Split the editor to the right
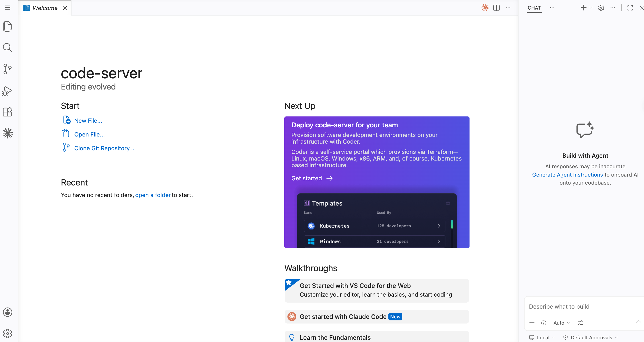The image size is (644, 342). (x=496, y=8)
